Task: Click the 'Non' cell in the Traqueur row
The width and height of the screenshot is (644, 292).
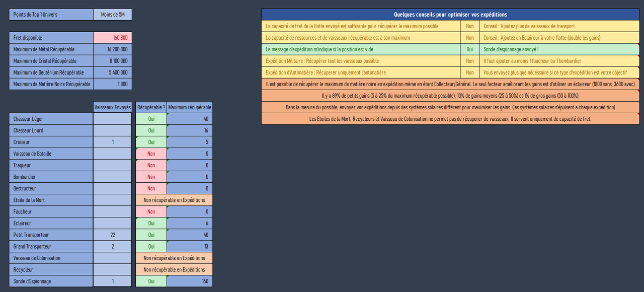Action: point(151,165)
